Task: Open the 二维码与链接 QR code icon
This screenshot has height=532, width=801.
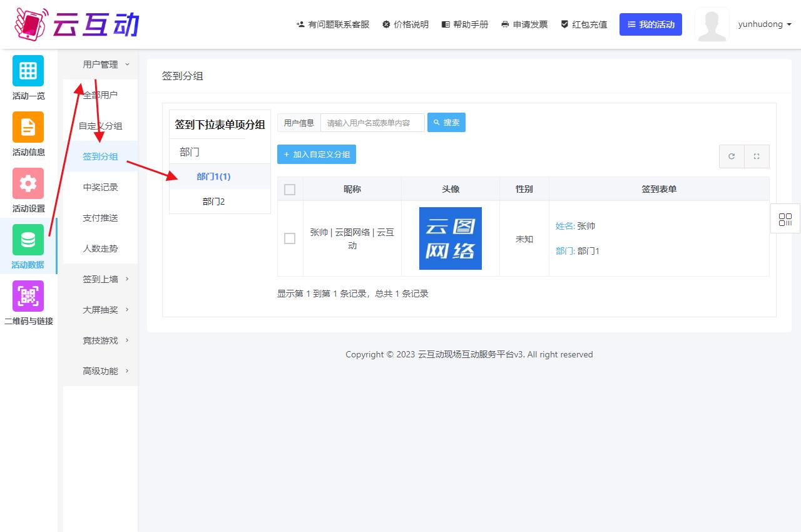Action: click(x=28, y=296)
